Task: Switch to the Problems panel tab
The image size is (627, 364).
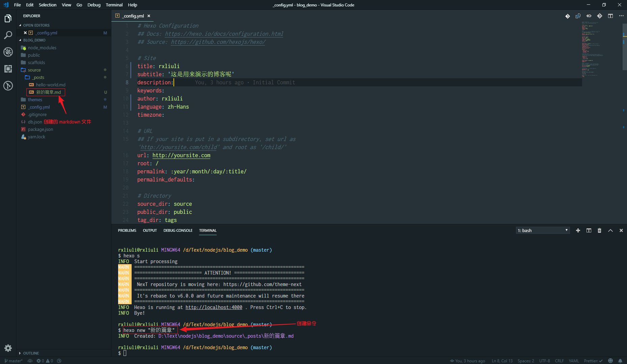Action: 127,230
